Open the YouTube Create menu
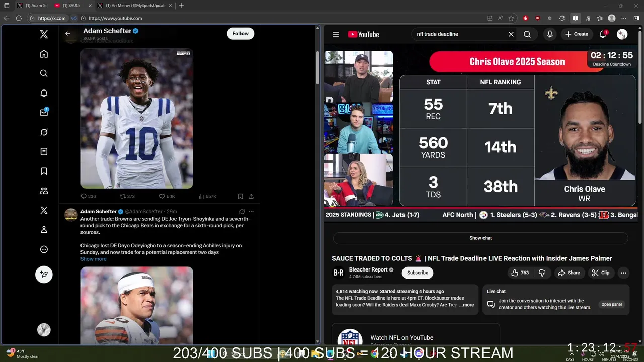 [577, 34]
